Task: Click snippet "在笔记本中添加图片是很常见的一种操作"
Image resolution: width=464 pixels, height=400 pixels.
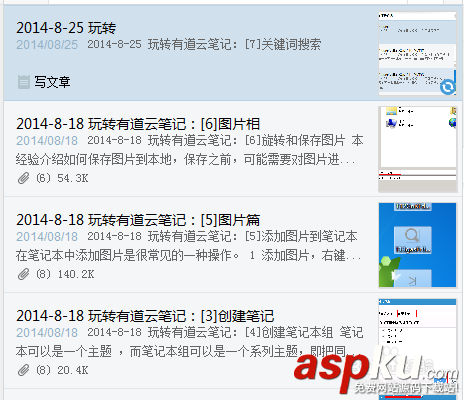Action: (x=124, y=255)
